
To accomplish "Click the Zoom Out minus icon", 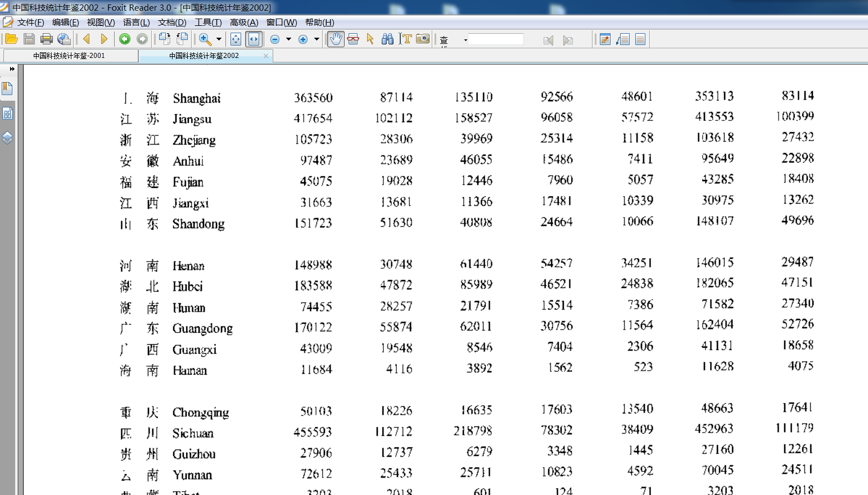I will 275,39.
